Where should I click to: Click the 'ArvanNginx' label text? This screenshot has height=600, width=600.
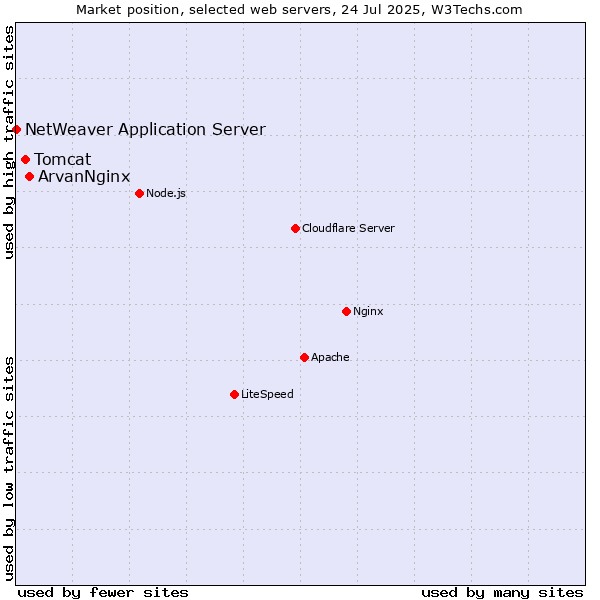[x=84, y=177]
